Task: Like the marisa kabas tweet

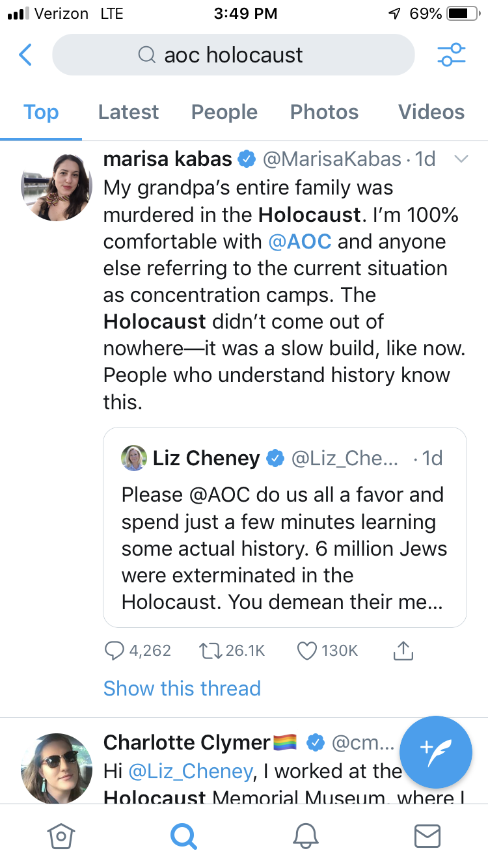Action: (x=306, y=651)
